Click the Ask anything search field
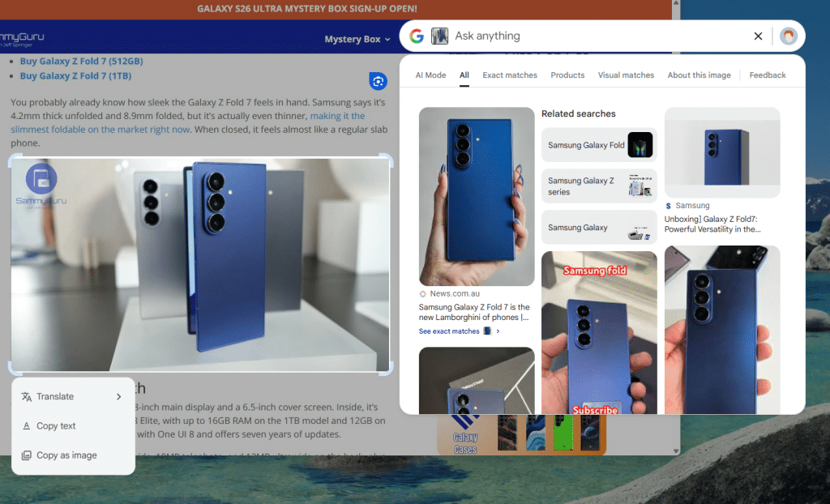Viewport: 830px width, 504px height. coord(600,36)
